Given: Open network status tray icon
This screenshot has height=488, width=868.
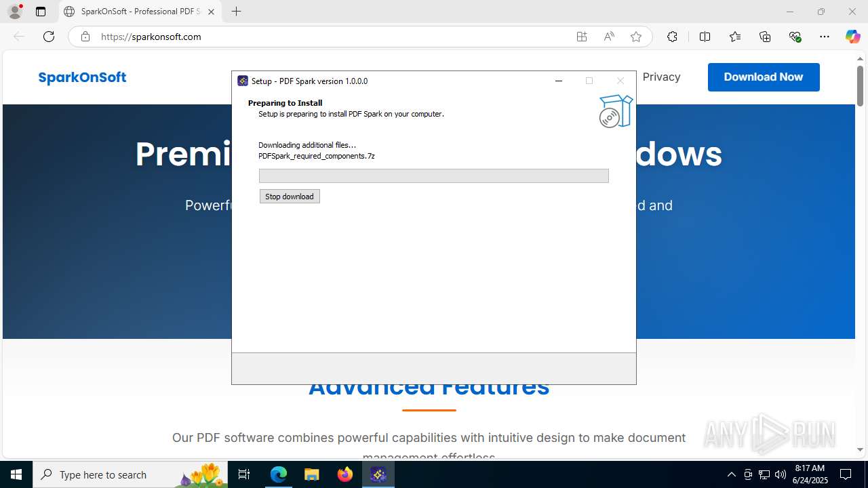Looking at the screenshot, I should pos(764,474).
